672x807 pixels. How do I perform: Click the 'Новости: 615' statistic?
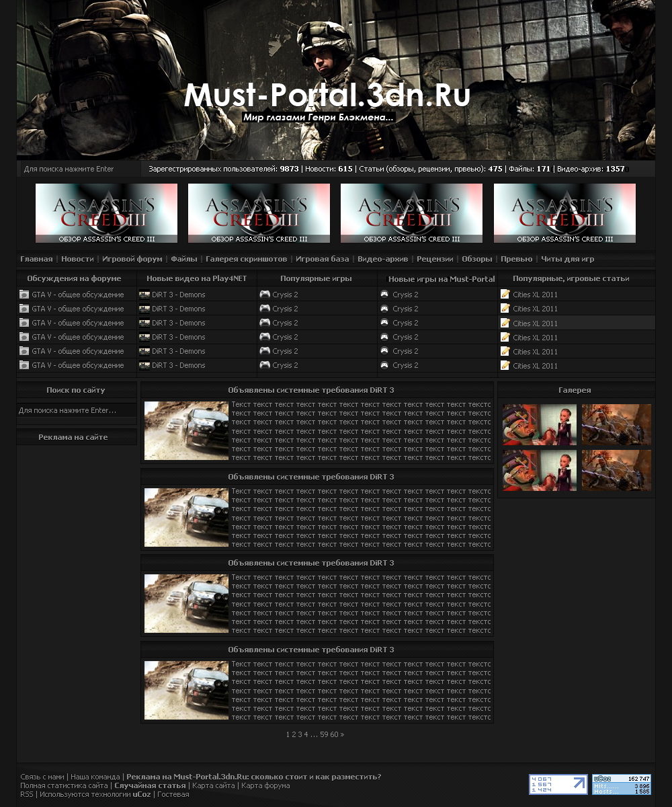(329, 169)
